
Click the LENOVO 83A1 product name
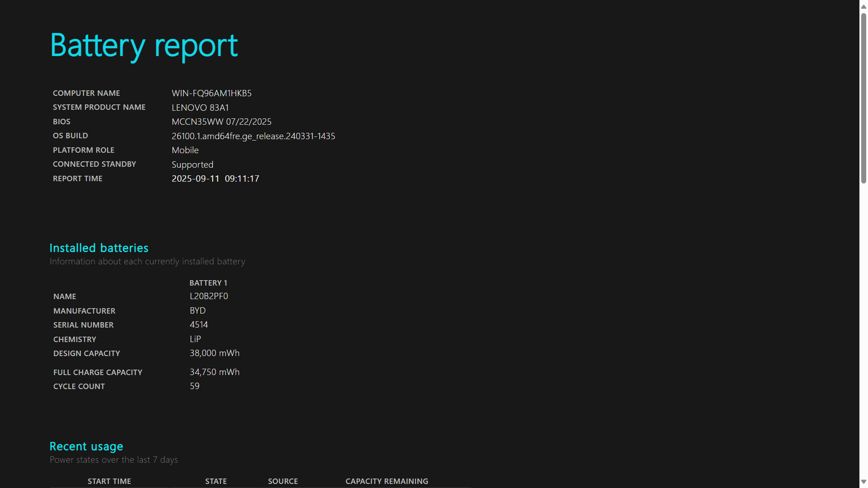click(x=200, y=108)
